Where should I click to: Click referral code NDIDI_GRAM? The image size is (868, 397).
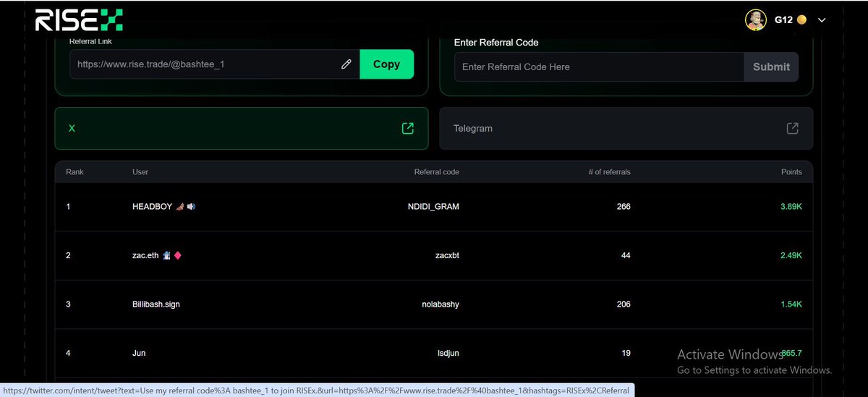pyautogui.click(x=433, y=206)
